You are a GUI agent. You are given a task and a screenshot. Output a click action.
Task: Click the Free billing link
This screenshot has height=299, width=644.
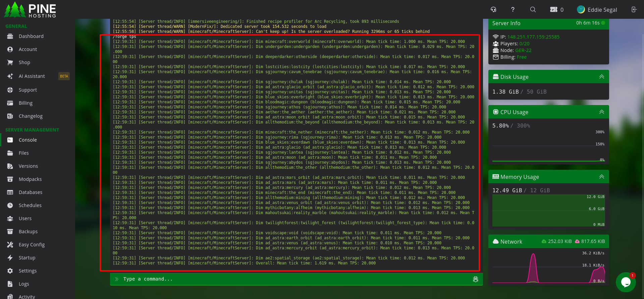tap(522, 57)
